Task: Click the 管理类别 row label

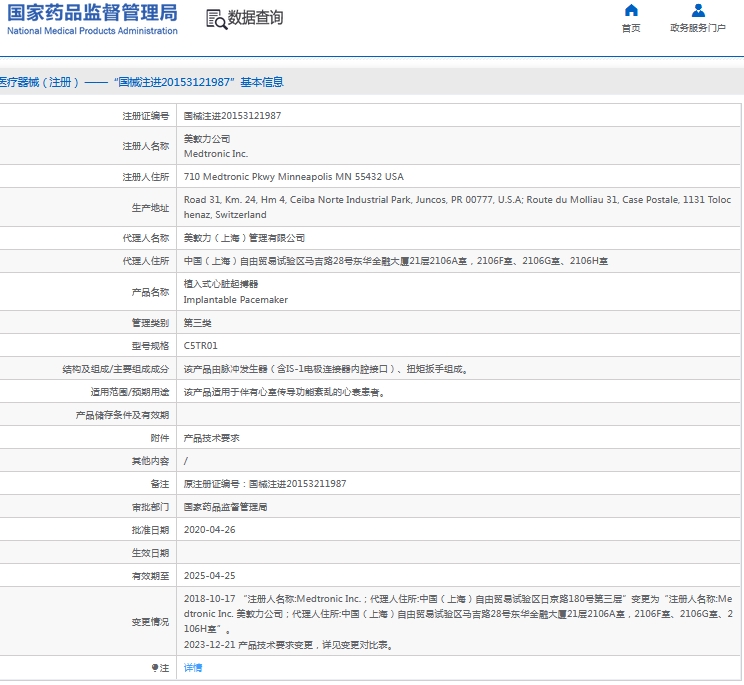Action: [150, 323]
